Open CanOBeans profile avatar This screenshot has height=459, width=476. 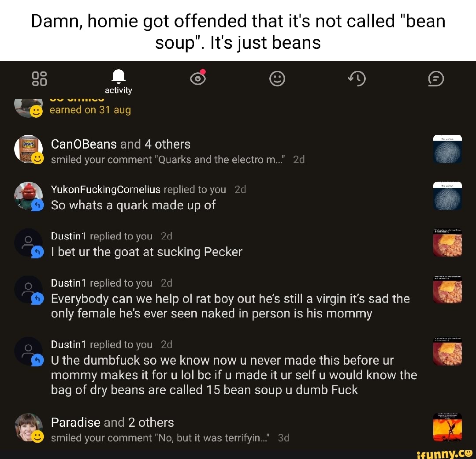pyautogui.click(x=28, y=149)
